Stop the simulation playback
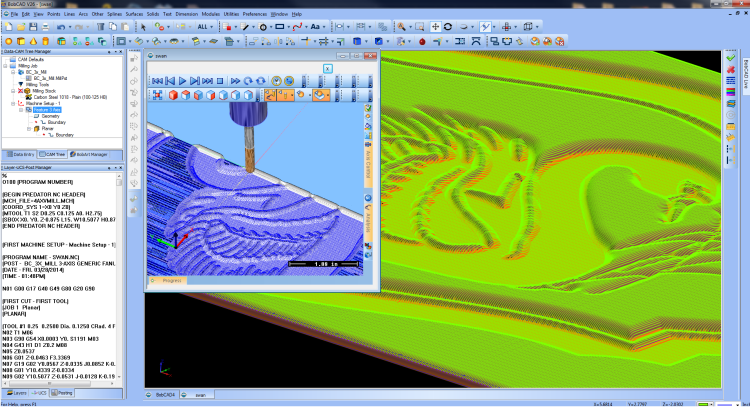Viewport: 750px width, 407px height. [220, 81]
